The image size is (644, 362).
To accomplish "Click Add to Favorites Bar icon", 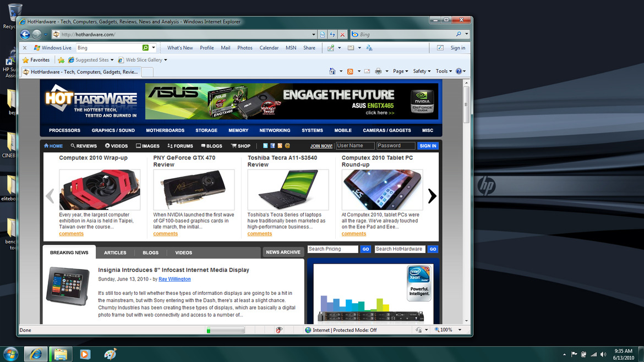I will tap(61, 60).
